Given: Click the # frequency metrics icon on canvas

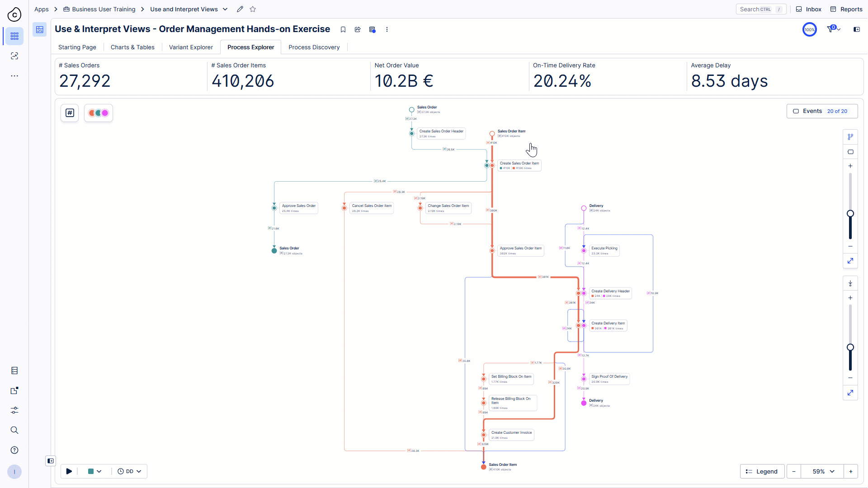Looking at the screenshot, I should point(69,113).
